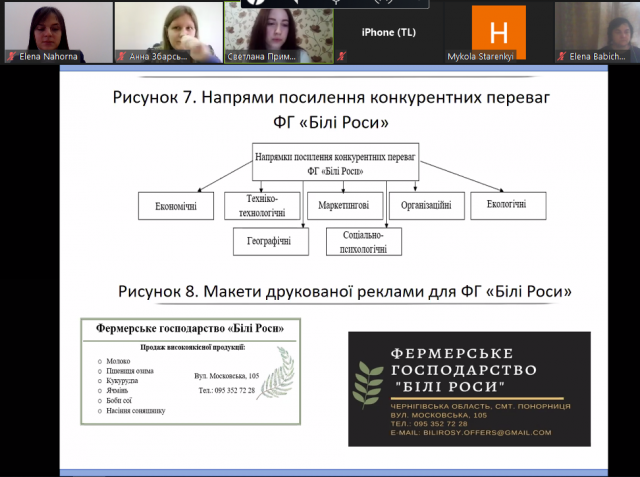The height and width of the screenshot is (477, 640).
Task: Click 'Тел.: 095 352 72 28' on the white card
Action: [x=227, y=390]
